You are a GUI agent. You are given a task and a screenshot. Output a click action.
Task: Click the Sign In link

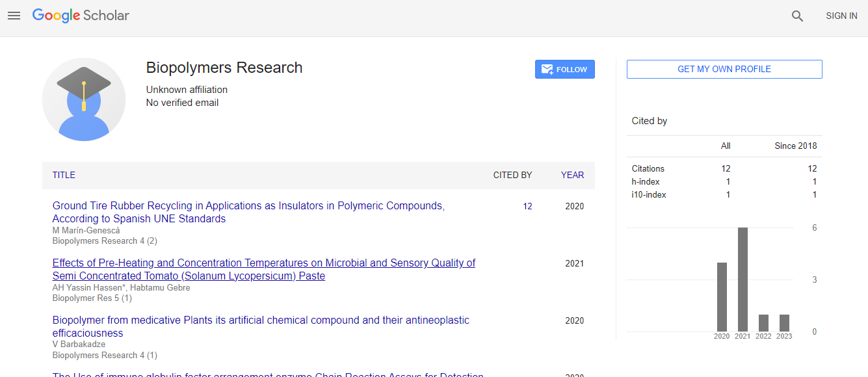coord(841,16)
